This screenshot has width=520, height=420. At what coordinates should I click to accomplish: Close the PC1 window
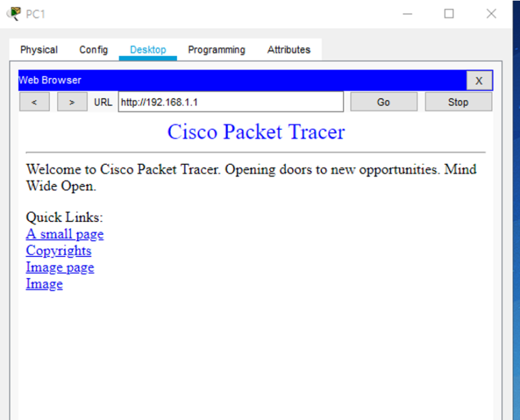tap(491, 13)
